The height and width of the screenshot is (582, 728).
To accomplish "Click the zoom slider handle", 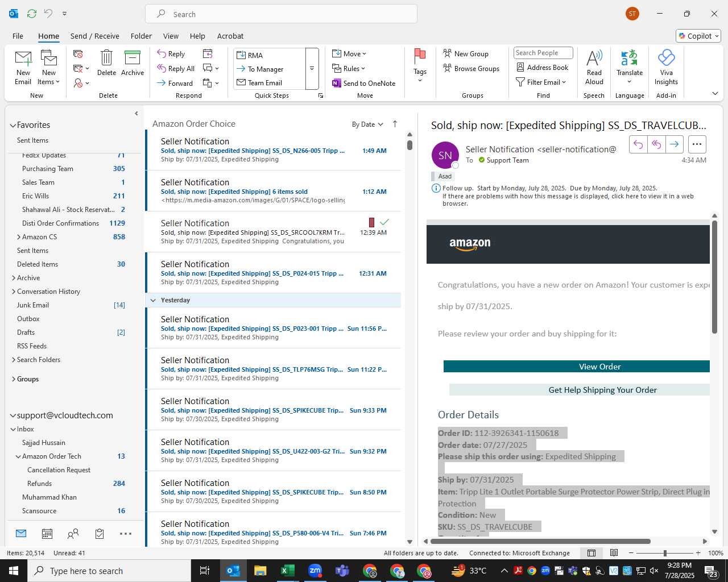I will coord(665,553).
